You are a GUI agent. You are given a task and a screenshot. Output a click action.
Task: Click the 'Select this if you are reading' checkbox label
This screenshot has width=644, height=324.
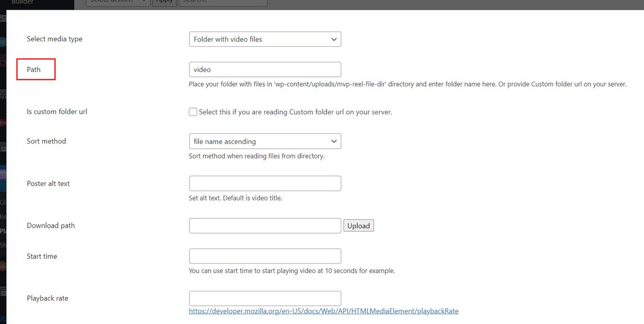point(295,112)
